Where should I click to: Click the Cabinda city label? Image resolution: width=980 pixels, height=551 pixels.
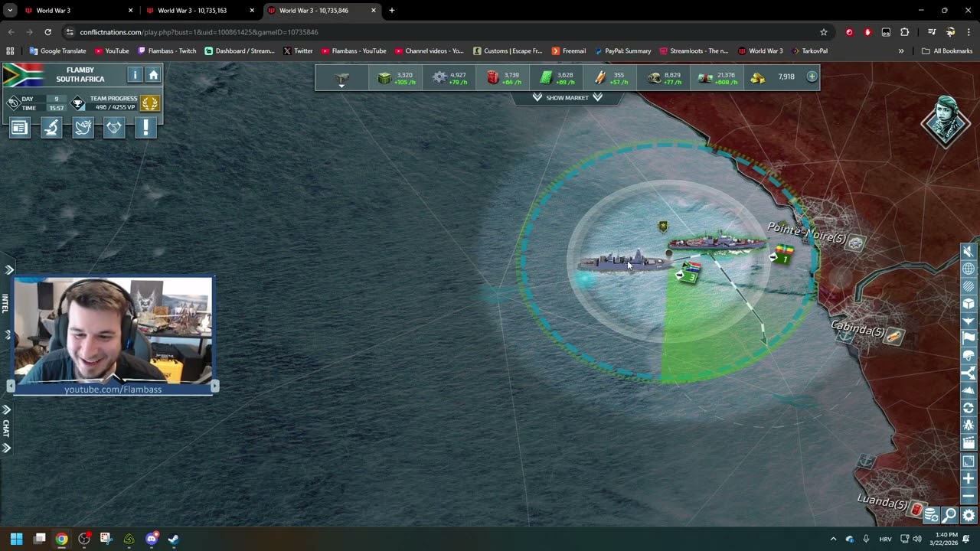[x=857, y=328]
